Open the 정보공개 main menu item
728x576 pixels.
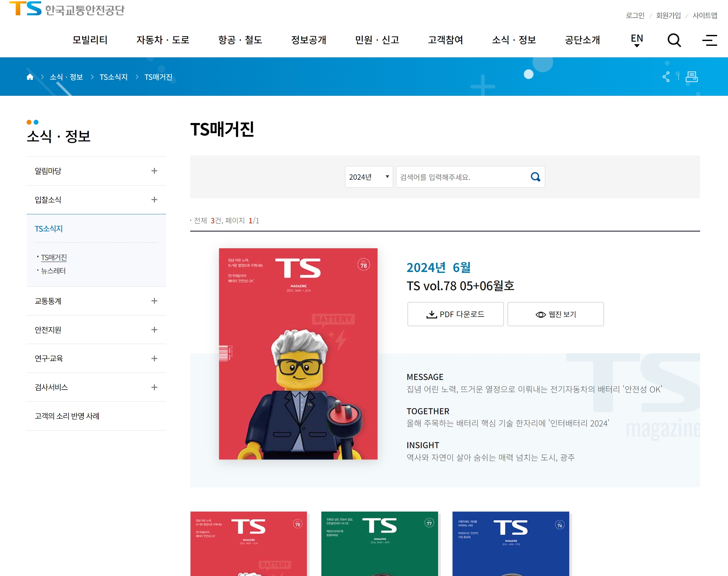click(309, 40)
